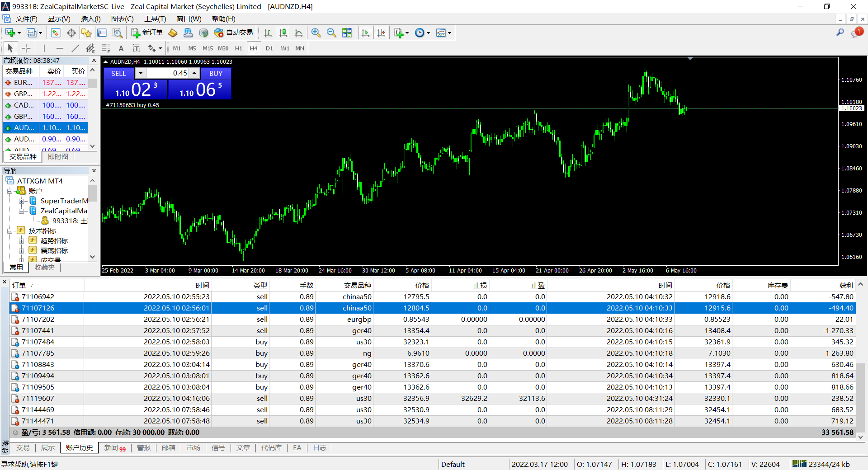This screenshot has height=470, width=868.
Task: Switch to the 交易 terminal tab
Action: pos(23,447)
